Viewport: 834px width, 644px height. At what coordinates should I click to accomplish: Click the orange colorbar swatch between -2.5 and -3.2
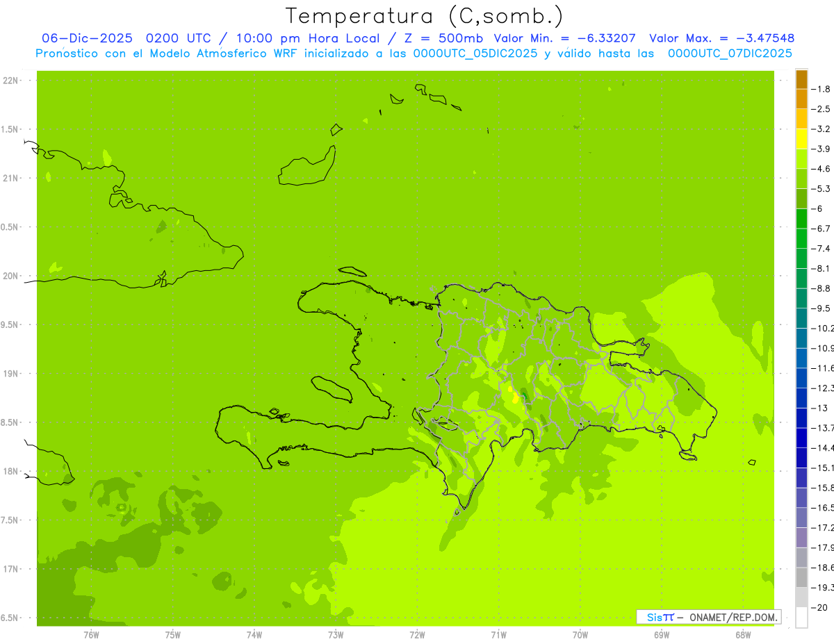tap(801, 119)
